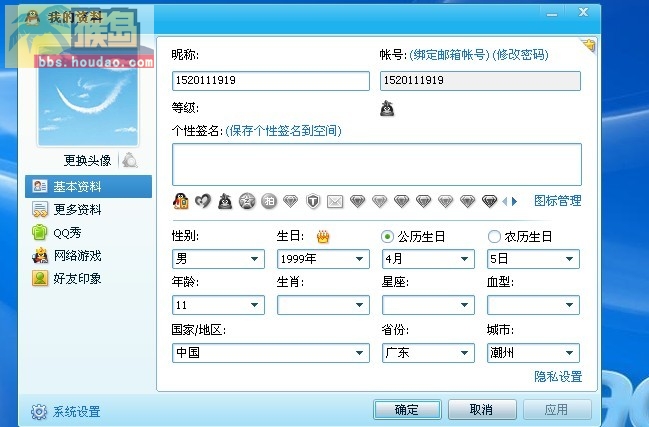Open the birth year dropdown showing 1999年
This screenshot has width=649, height=427.
(323, 259)
